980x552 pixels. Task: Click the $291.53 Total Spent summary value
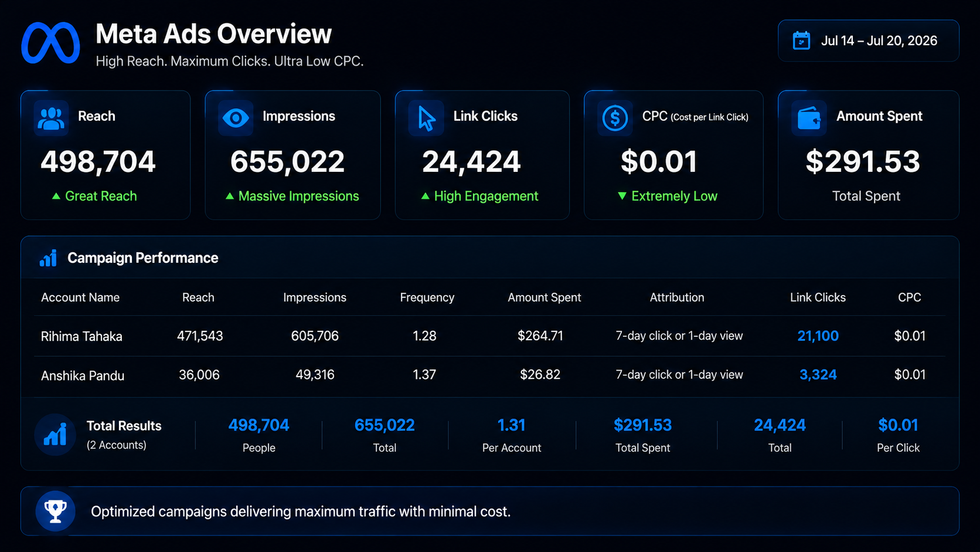pyautogui.click(x=642, y=425)
